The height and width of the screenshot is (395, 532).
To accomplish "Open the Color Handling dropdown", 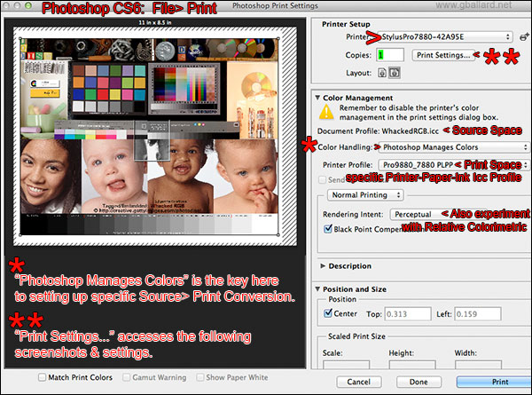I will coord(454,147).
